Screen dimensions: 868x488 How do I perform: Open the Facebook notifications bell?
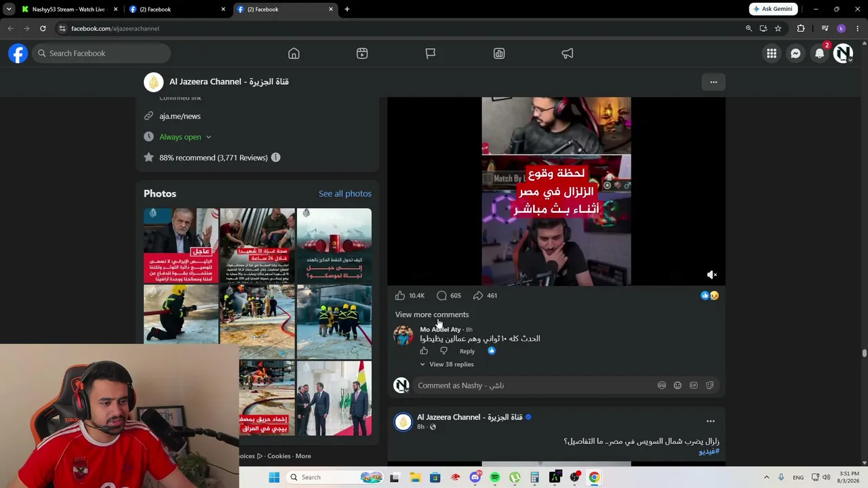(x=820, y=54)
